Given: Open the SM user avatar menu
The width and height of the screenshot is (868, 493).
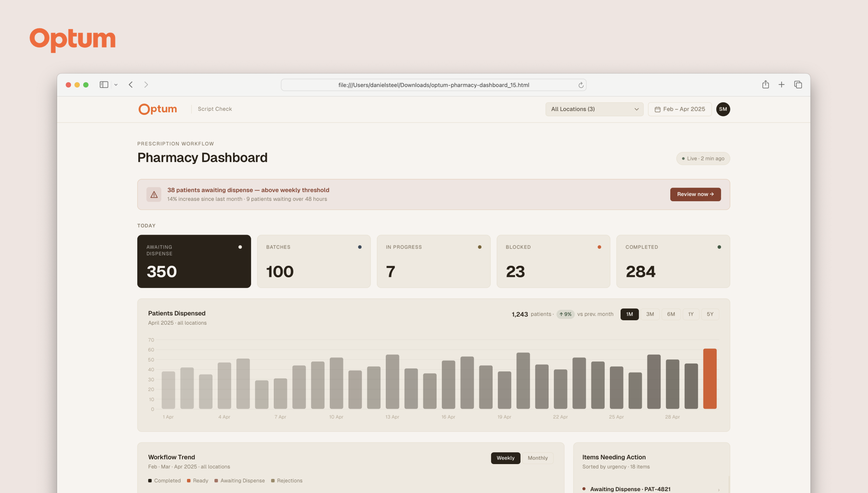Looking at the screenshot, I should pos(723,109).
